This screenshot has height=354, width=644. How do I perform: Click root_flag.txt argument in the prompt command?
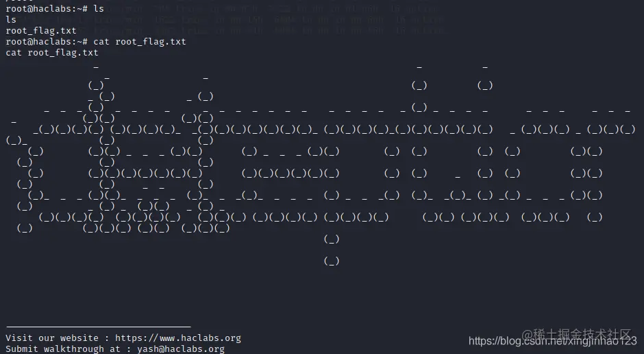(151, 42)
